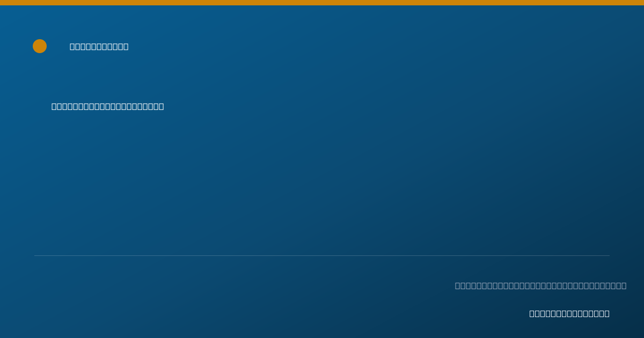Click the middle of the header title text

pyautogui.click(x=99, y=47)
